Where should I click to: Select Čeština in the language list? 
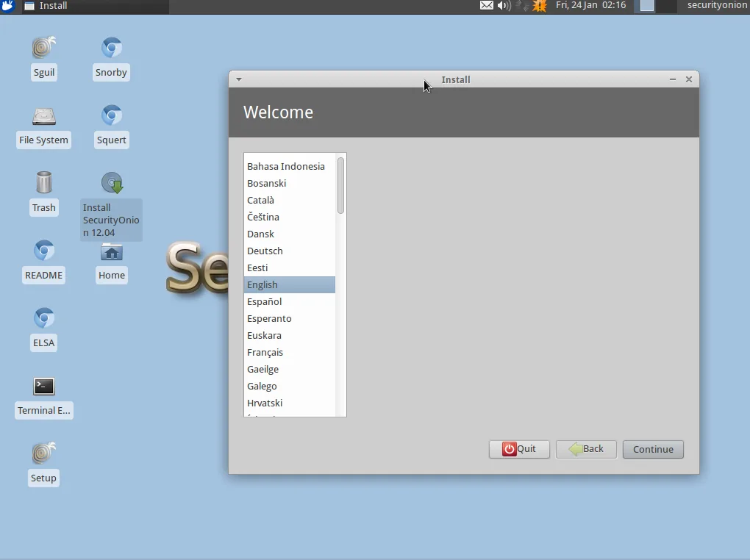pyautogui.click(x=290, y=217)
